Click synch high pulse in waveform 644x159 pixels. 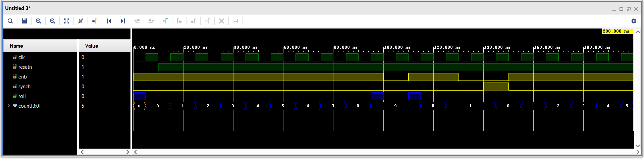[496, 87]
